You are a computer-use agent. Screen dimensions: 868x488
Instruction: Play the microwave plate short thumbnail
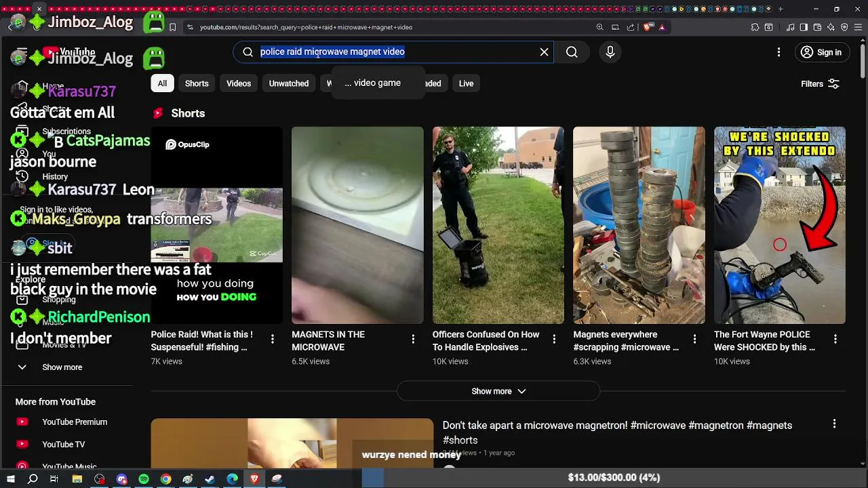(x=357, y=225)
